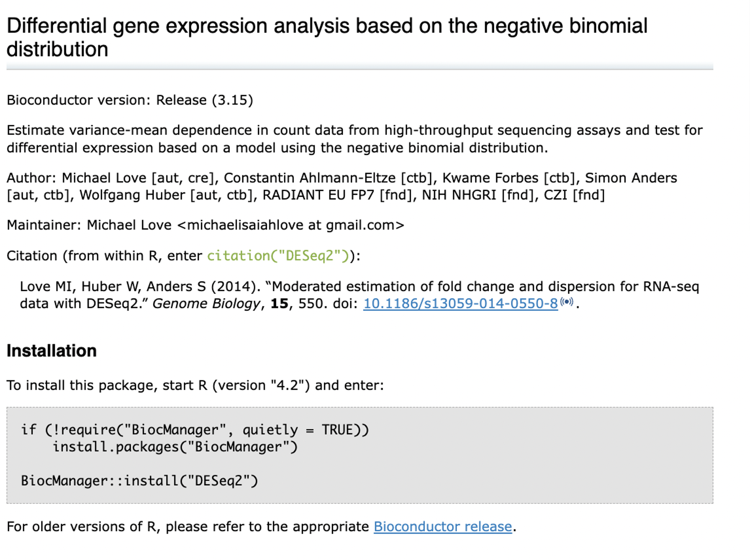This screenshot has height=560, width=750.
Task: Click the bold volume number 15 in citation
Action: pyautogui.click(x=279, y=304)
